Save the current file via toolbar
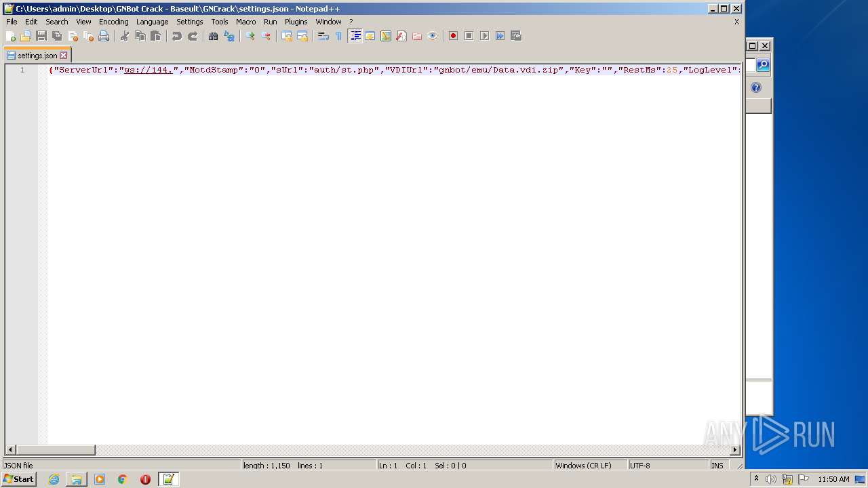Screen dimensions: 868x488 [x=41, y=36]
